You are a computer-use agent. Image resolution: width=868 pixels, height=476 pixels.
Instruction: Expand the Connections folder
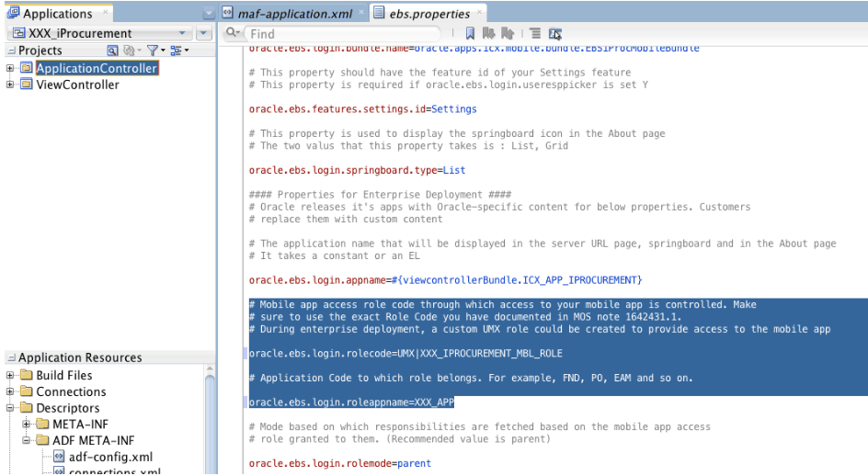(x=9, y=391)
